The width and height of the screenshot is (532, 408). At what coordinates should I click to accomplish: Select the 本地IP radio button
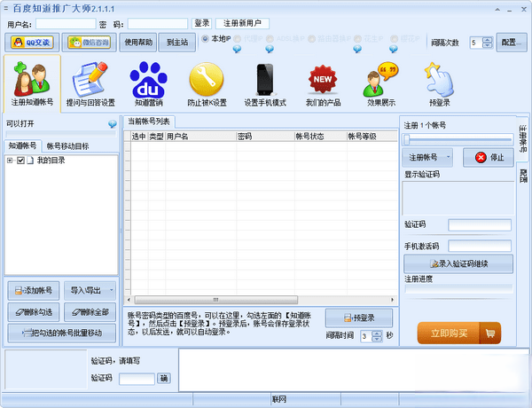206,39
